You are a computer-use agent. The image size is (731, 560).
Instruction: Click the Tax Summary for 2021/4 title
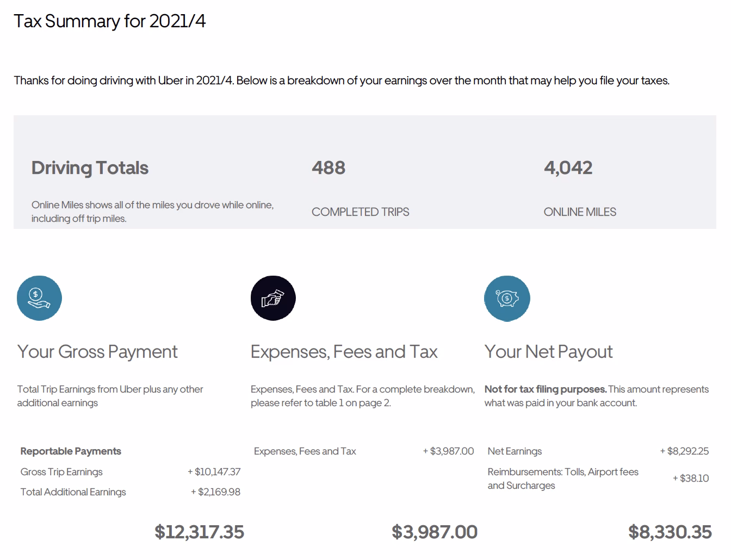point(109,21)
